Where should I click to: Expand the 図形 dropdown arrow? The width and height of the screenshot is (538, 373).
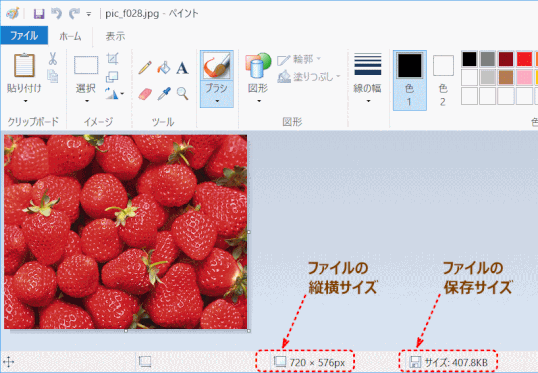(x=259, y=101)
